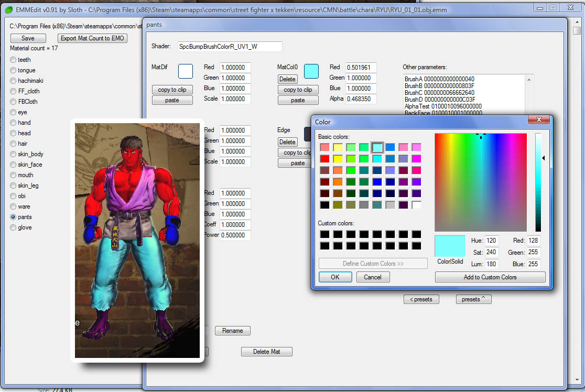Image resolution: width=585 pixels, height=392 pixels.
Task: Select the hachimaki material radio button
Action: click(14, 81)
